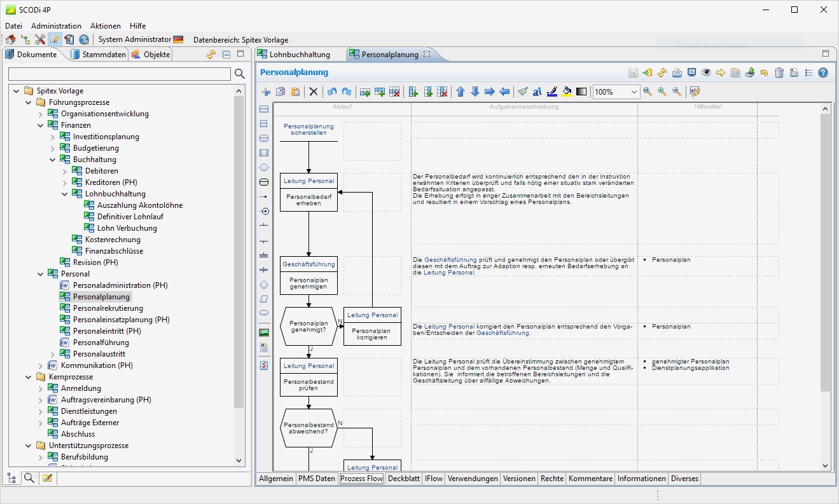Click the cut scissors icon in editor toolbar
839x504 pixels.
click(x=266, y=92)
